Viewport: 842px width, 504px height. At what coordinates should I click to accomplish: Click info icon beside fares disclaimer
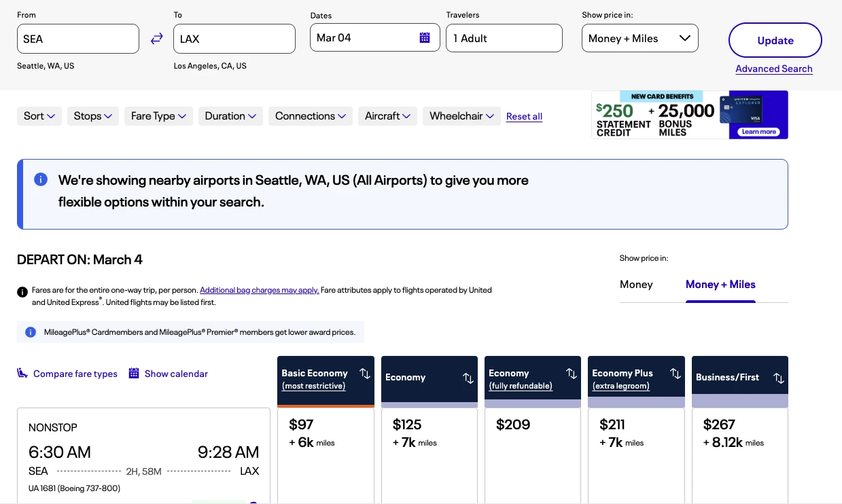[22, 292]
